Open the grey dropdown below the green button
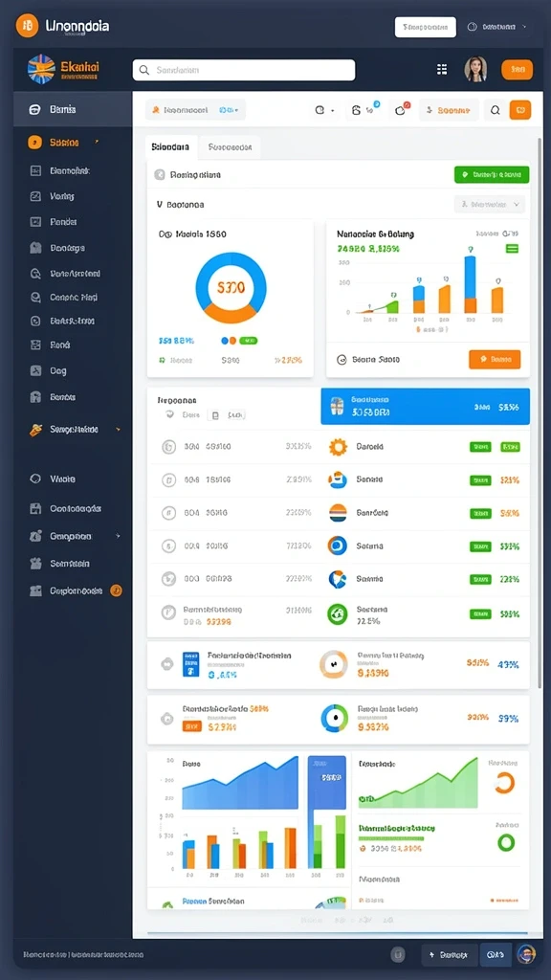 [x=489, y=204]
